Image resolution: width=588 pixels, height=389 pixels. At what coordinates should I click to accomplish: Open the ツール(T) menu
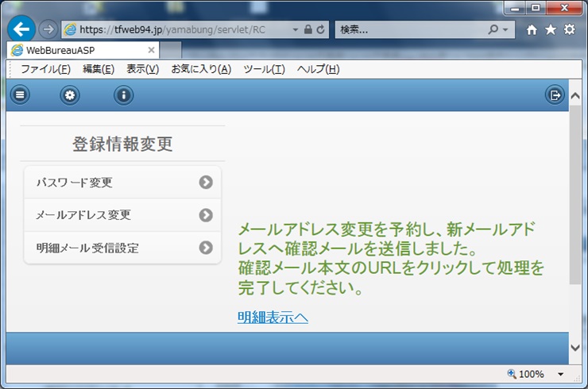[x=264, y=69]
